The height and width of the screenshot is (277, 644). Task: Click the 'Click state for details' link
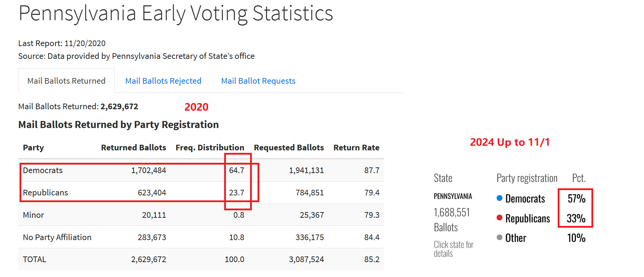click(x=453, y=249)
